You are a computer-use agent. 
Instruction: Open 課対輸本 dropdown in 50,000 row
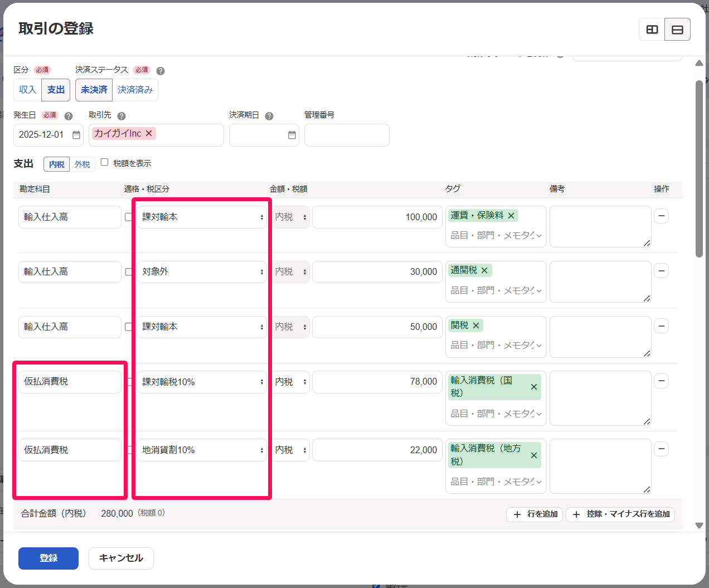point(202,327)
